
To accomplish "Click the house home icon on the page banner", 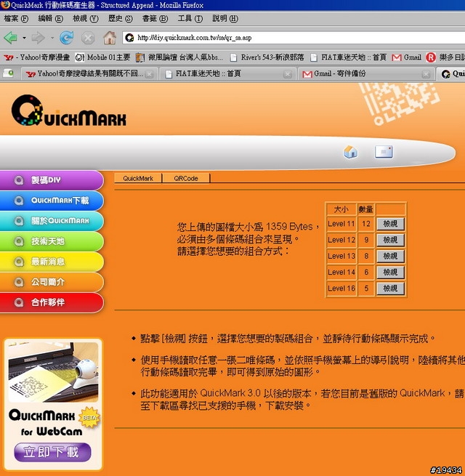I will (351, 152).
